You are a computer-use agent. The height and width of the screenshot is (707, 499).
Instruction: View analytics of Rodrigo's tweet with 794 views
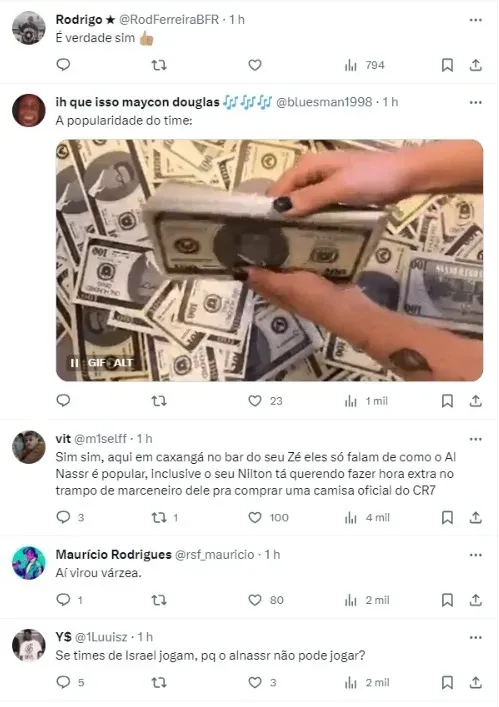[x=365, y=65]
